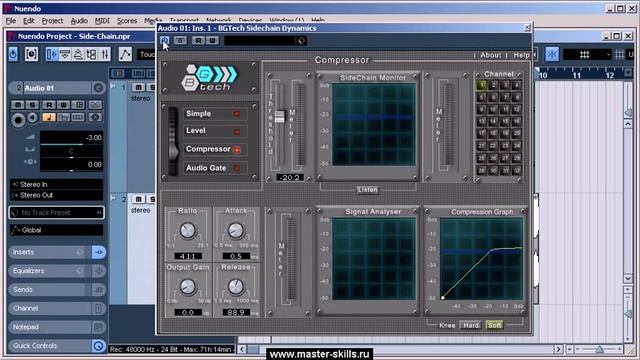Click Edit Channel Settings icon beside Audio 01
The width and height of the screenshot is (640, 360).
pos(98,88)
